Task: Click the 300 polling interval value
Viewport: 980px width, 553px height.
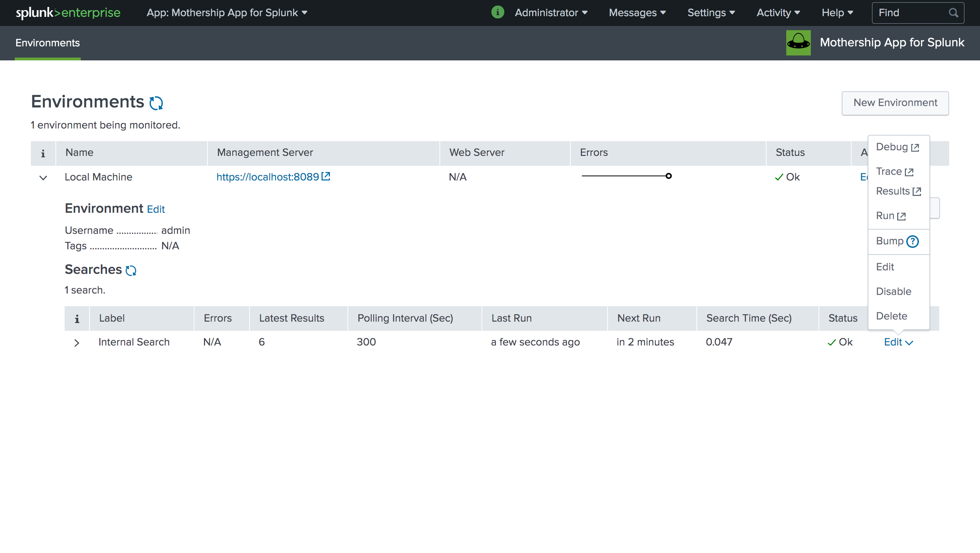Action: [x=366, y=342]
